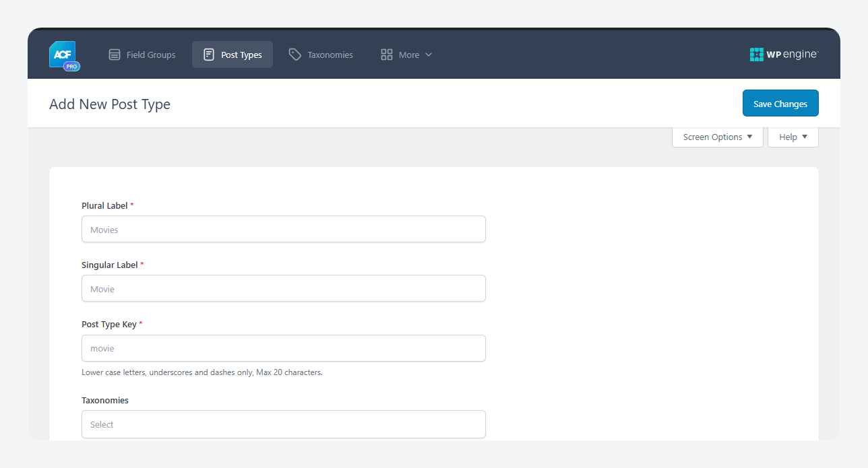Click the Taxonomies field label
The image size is (868, 468).
105,400
